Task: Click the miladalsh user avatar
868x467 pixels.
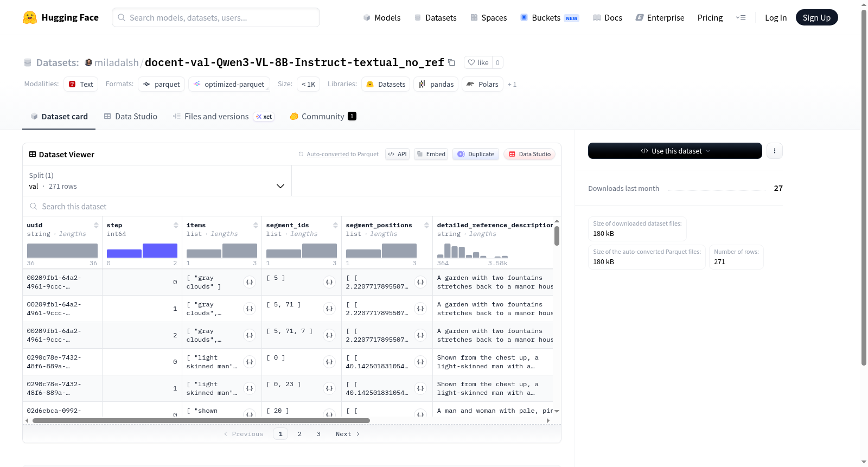Action: click(x=88, y=62)
